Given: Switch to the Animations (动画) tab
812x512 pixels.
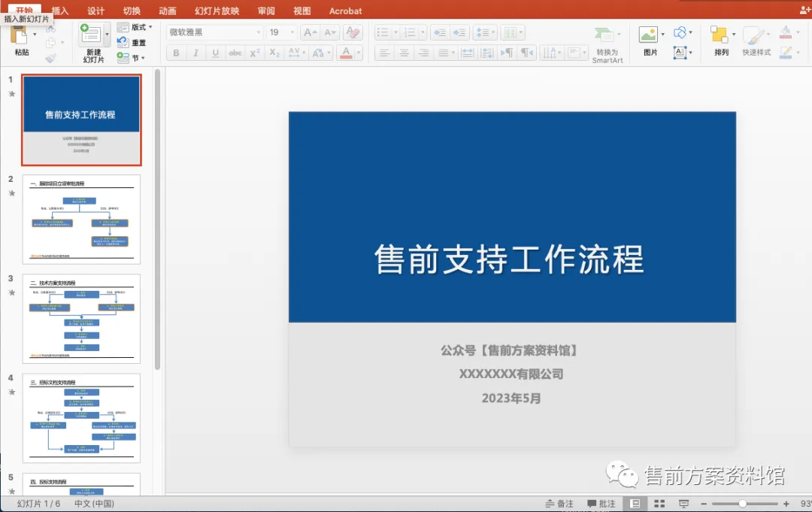Looking at the screenshot, I should pyautogui.click(x=167, y=11).
